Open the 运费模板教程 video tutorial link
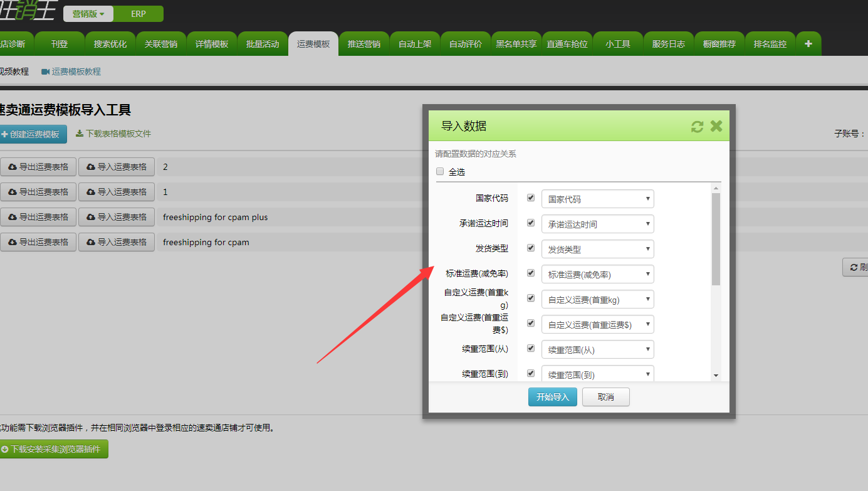868x491 pixels. pos(71,71)
